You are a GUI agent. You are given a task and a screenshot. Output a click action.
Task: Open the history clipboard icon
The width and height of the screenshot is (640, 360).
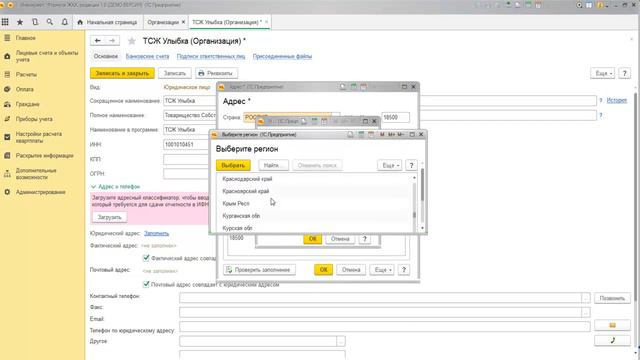35,22
